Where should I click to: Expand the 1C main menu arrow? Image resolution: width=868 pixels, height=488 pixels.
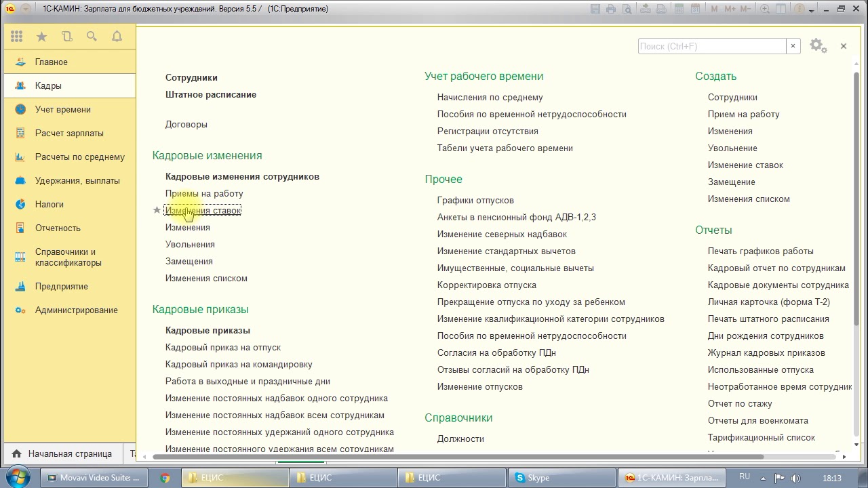(x=25, y=9)
